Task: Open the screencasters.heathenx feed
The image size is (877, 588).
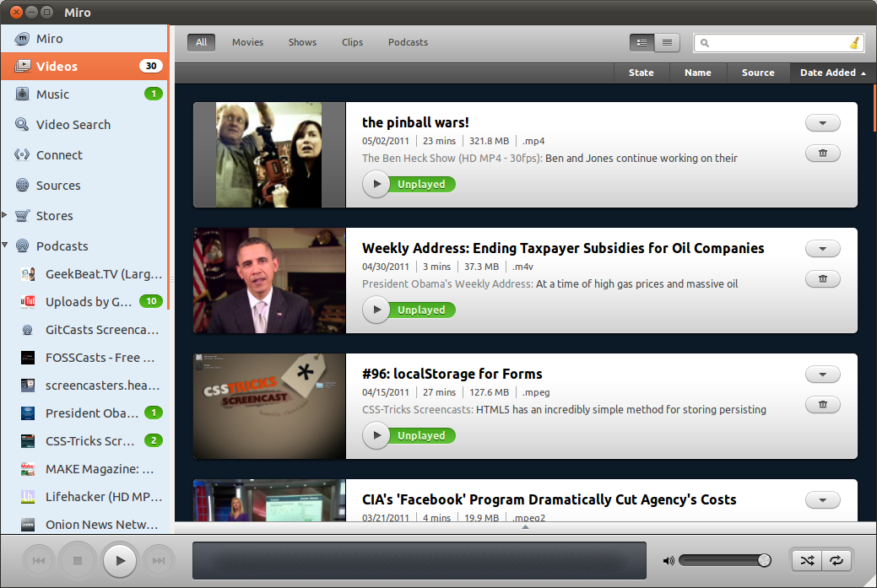Action: point(84,386)
